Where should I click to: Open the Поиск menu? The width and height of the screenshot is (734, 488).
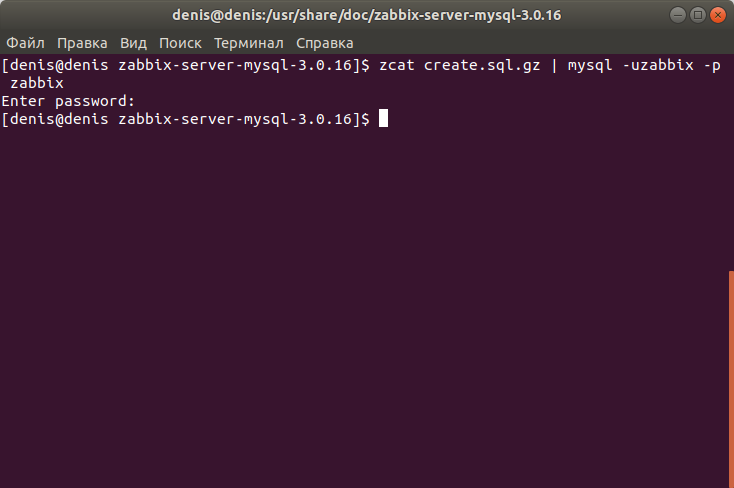coord(180,43)
